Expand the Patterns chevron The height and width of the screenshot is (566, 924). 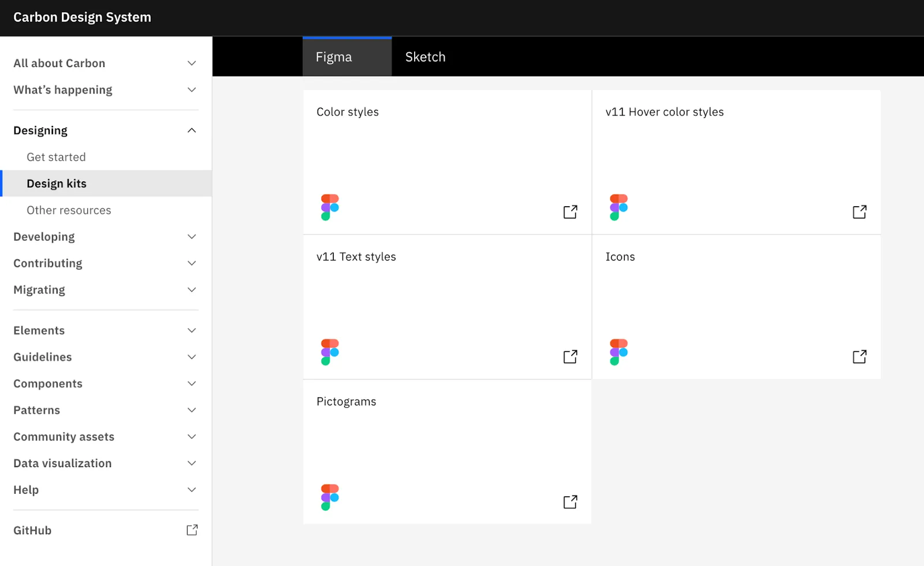[192, 410]
